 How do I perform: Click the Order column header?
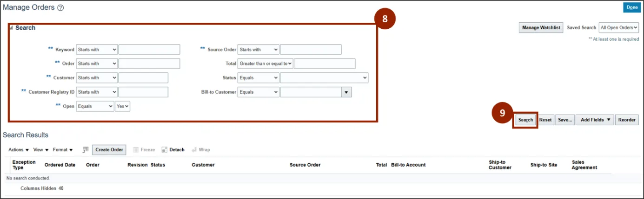pyautogui.click(x=93, y=165)
